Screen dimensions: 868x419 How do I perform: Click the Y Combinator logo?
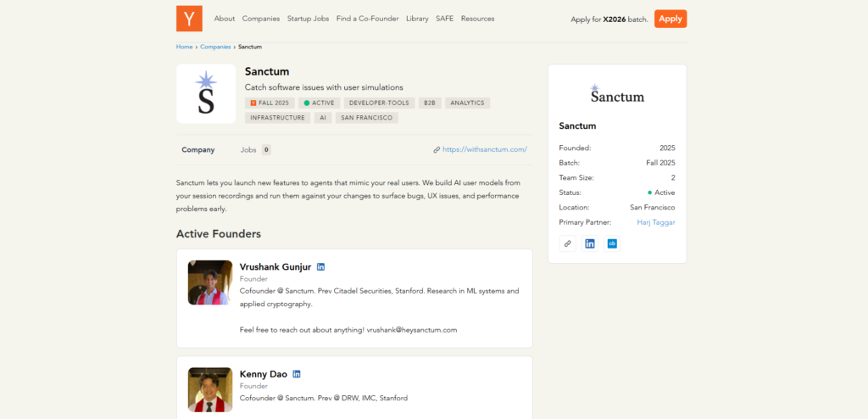click(189, 19)
